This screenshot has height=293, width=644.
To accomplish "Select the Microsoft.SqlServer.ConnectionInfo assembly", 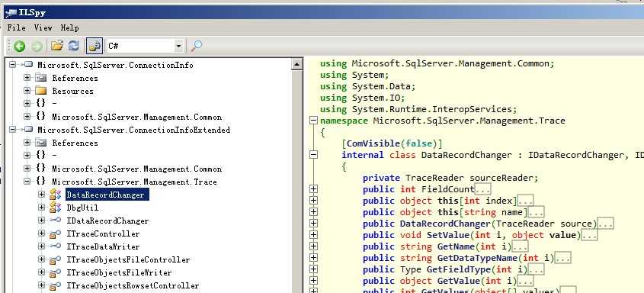I will click(115, 65).
